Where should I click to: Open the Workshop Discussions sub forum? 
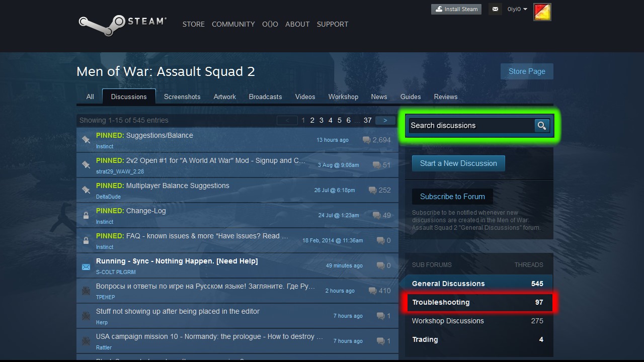478,321
